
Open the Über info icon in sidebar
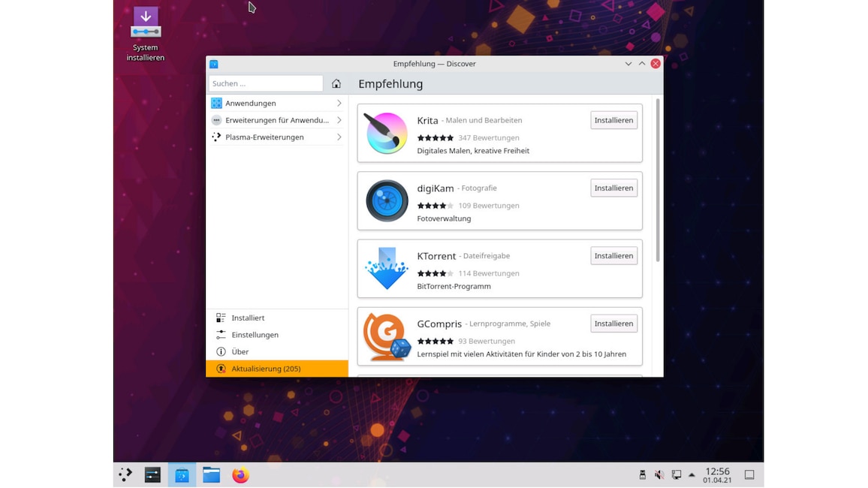click(216, 351)
